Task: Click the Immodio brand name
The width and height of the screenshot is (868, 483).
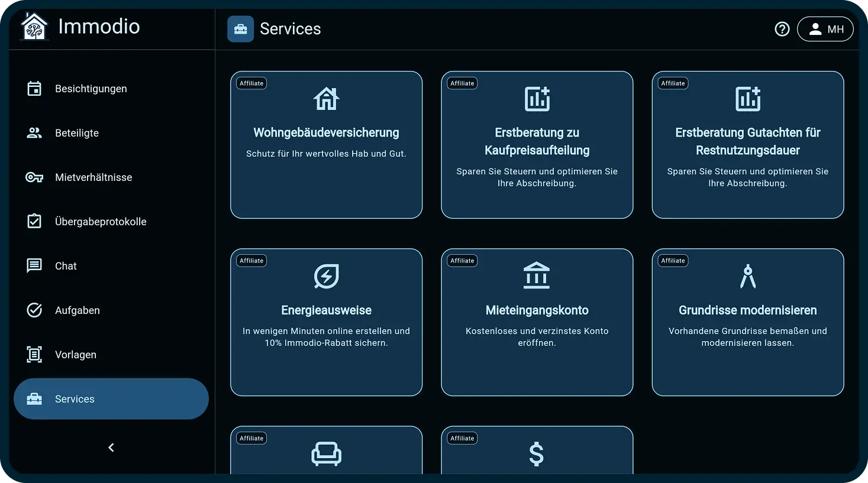Action: (99, 27)
